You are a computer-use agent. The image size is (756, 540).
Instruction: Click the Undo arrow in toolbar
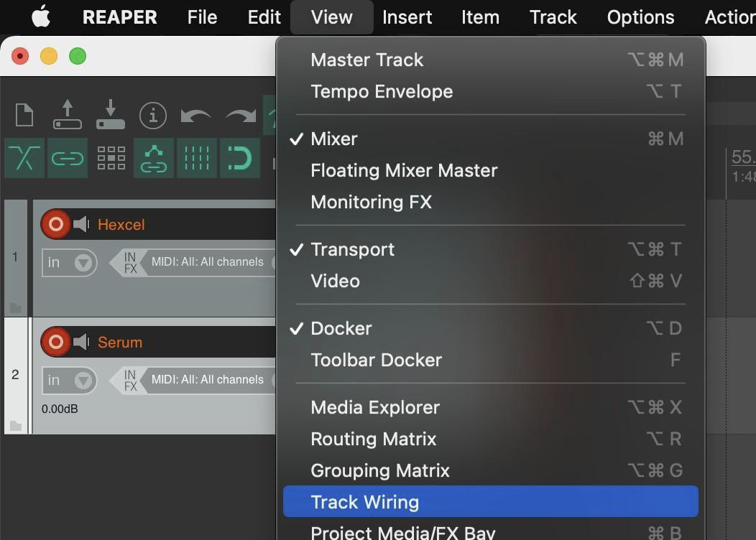coord(195,116)
